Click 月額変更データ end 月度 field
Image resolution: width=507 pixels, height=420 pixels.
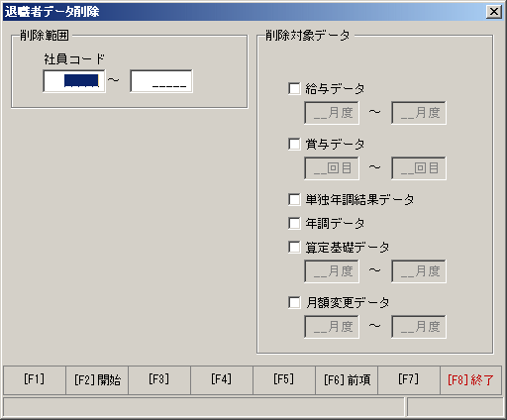[419, 327]
